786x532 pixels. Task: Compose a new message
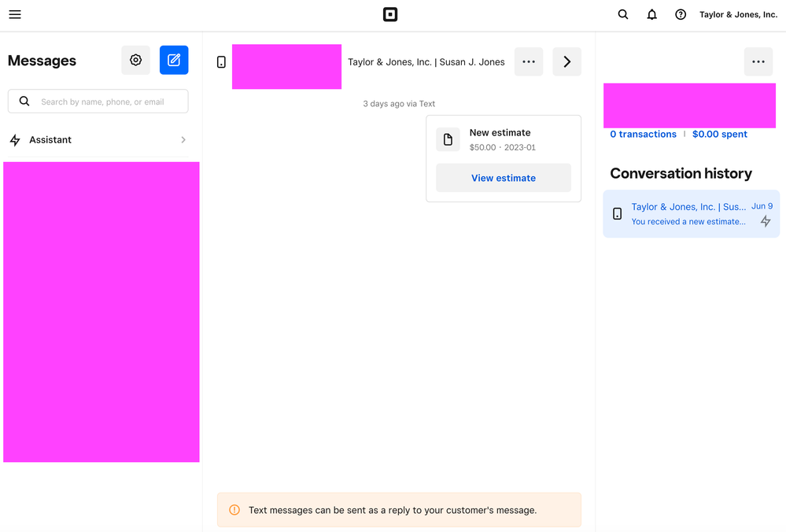[x=174, y=61]
